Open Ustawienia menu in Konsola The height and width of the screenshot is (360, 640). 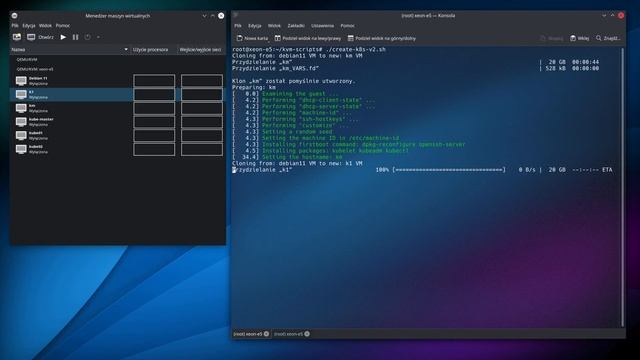(x=322, y=25)
